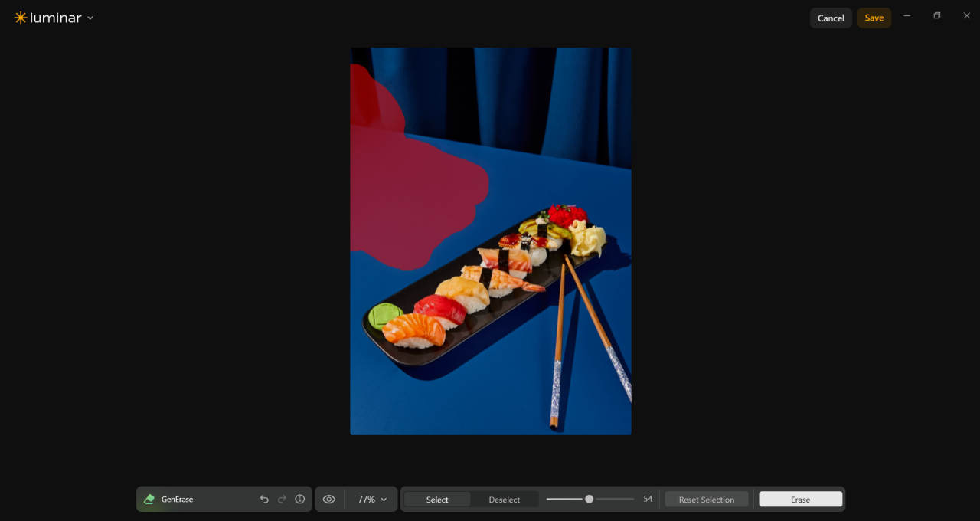Image resolution: width=980 pixels, height=521 pixels.
Task: Click the sushi photo canvas
Action: (x=491, y=241)
